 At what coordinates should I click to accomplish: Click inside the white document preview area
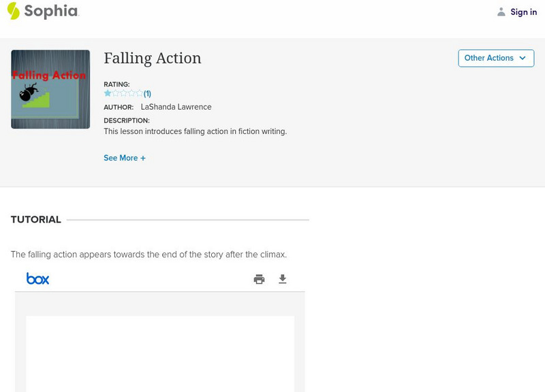click(x=160, y=353)
